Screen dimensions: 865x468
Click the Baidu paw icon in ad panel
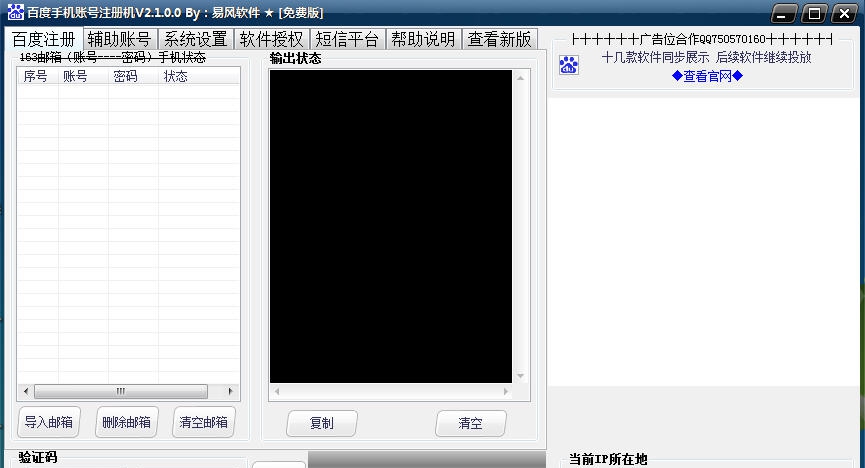coord(569,65)
